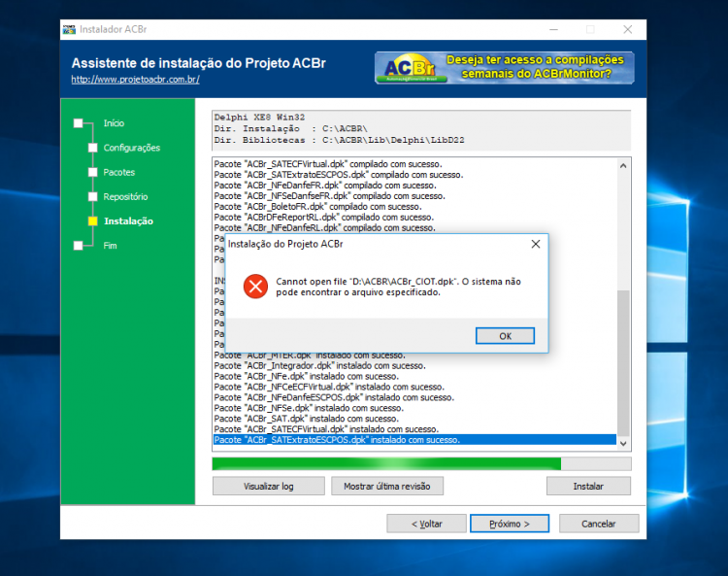Screen dimensions: 728x576
Task: Click the Visualizar log button
Action: (x=268, y=486)
